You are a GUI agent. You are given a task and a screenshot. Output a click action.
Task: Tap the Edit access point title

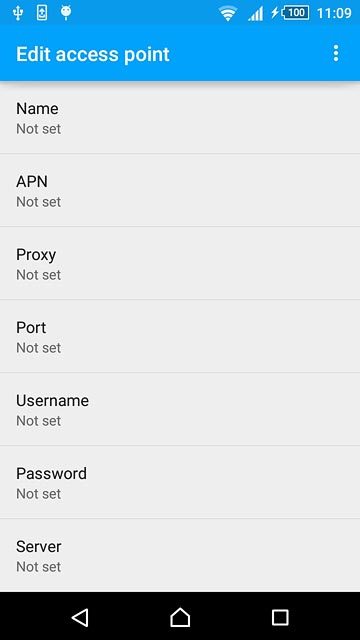93,54
